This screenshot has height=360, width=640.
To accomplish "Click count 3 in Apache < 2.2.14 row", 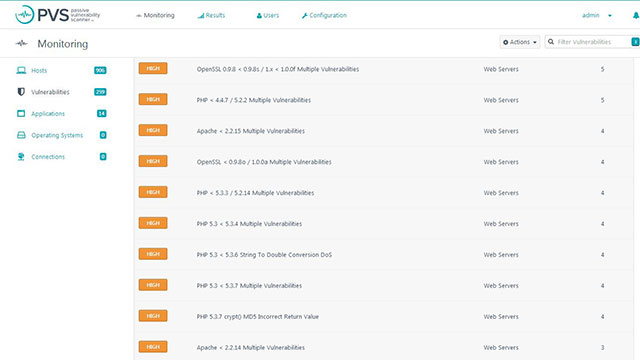I will point(602,348).
